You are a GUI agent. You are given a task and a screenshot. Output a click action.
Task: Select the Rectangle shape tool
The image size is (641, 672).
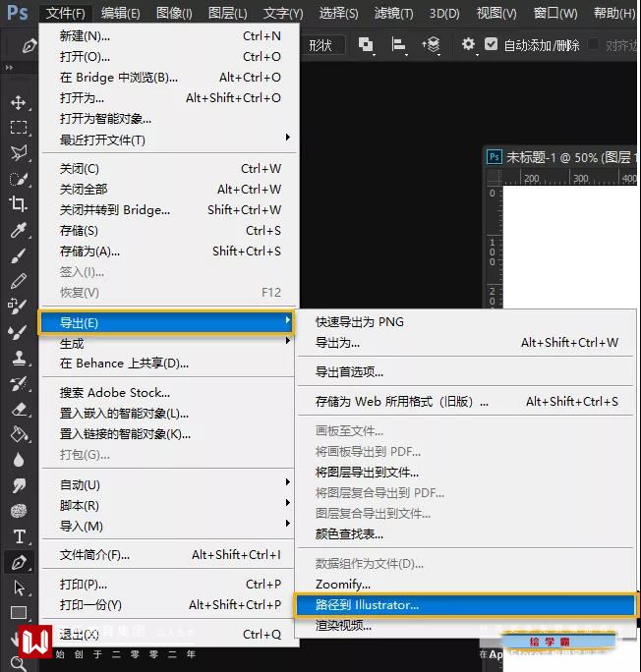(x=18, y=613)
